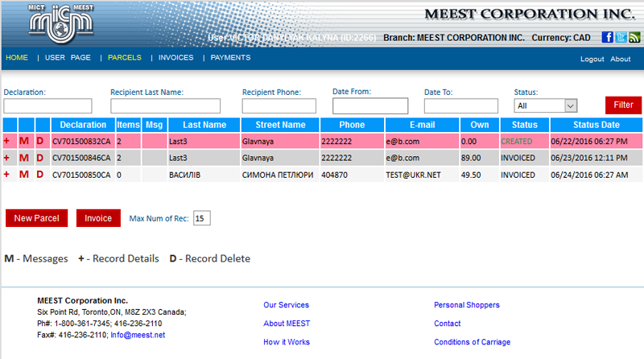Open the Twitter icon in header
This screenshot has height=359, width=644.
(621, 37)
